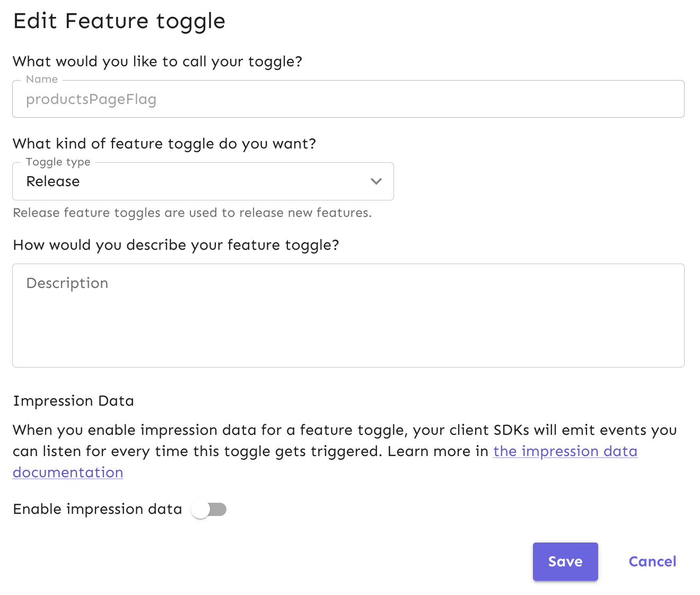Open the impression data documentation link

565,451
